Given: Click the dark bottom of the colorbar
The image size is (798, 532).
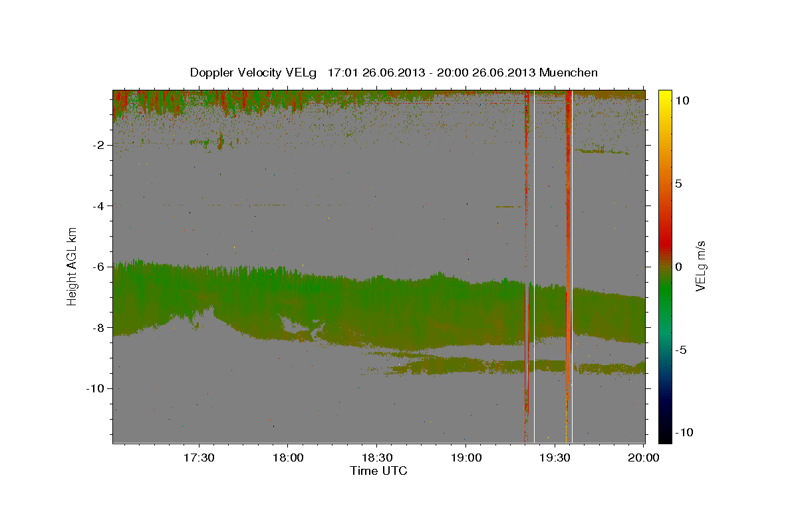Looking at the screenshot, I should pos(665,429).
